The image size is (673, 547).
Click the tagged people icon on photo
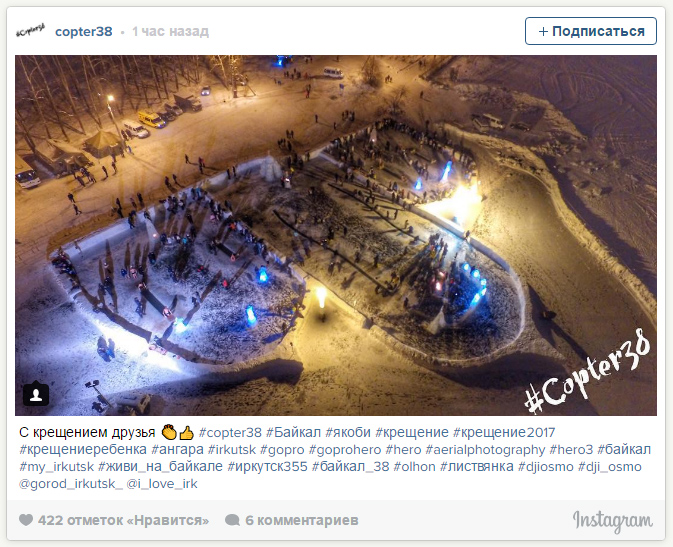(36, 394)
